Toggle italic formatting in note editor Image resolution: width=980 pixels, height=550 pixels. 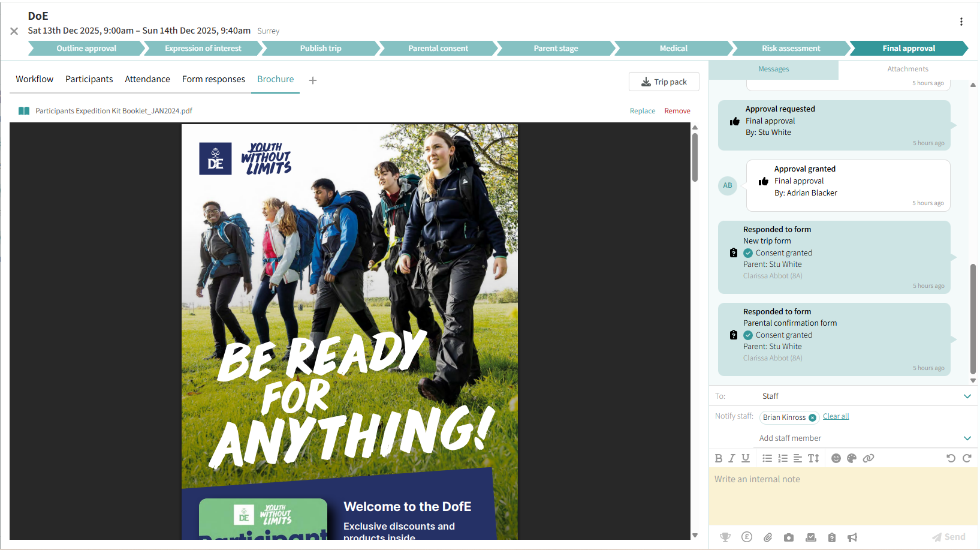click(732, 458)
